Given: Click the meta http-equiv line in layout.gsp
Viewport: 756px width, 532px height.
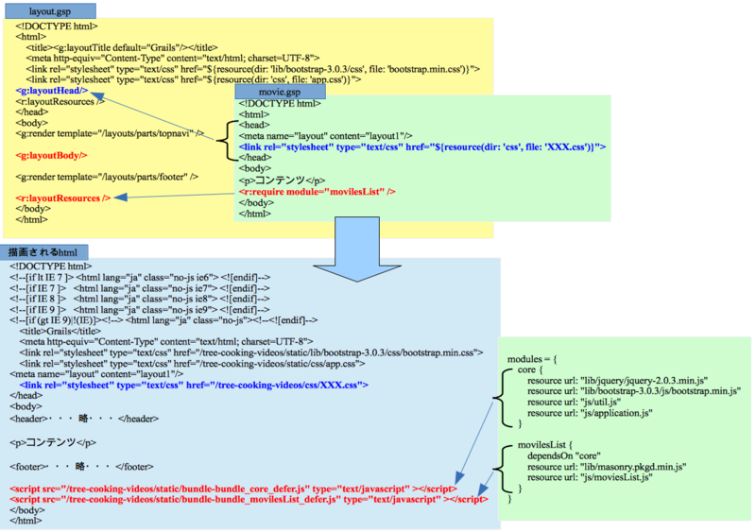Looking at the screenshot, I should point(173,58).
